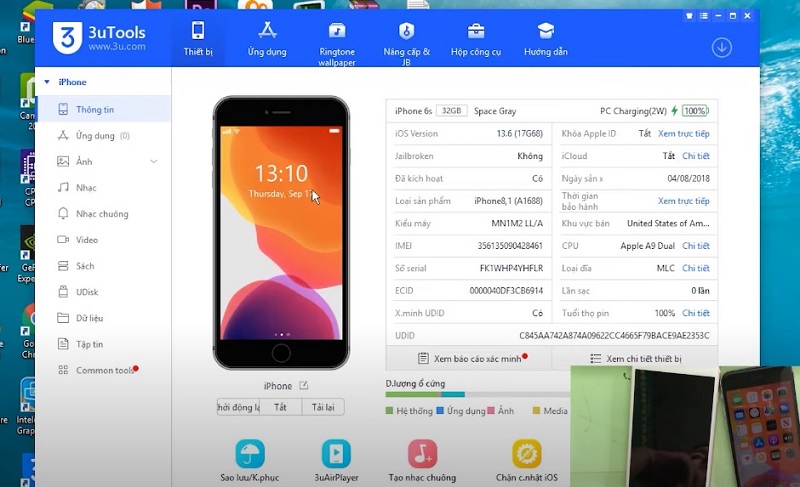Open the Thiết bị device tab

pos(198,39)
